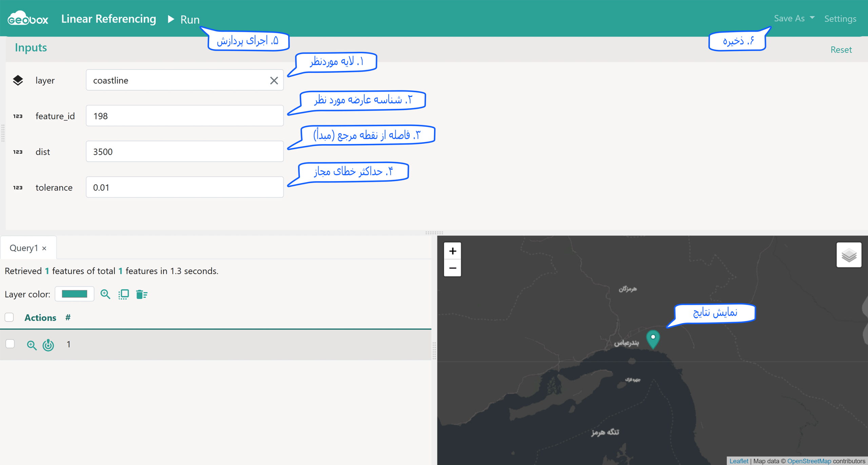The image size is (868, 465).
Task: Open the OpenStreetMap attribution link
Action: (809, 461)
